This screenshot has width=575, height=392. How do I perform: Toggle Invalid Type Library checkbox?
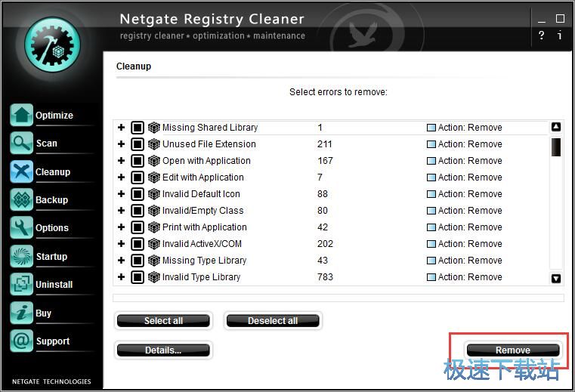(138, 277)
